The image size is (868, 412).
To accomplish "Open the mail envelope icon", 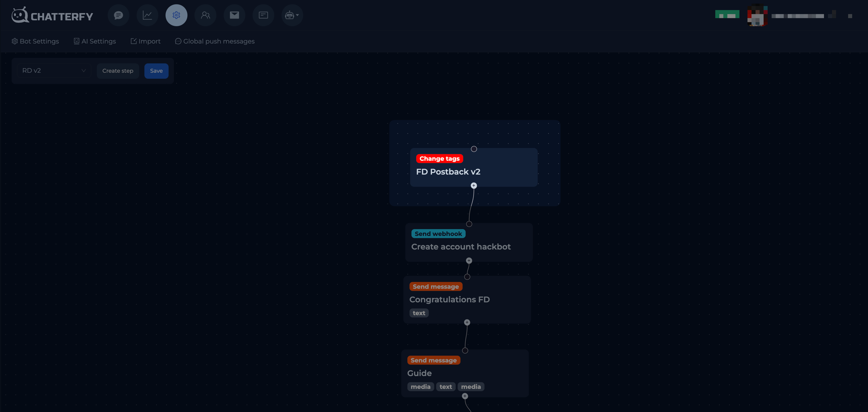I will pyautogui.click(x=234, y=15).
